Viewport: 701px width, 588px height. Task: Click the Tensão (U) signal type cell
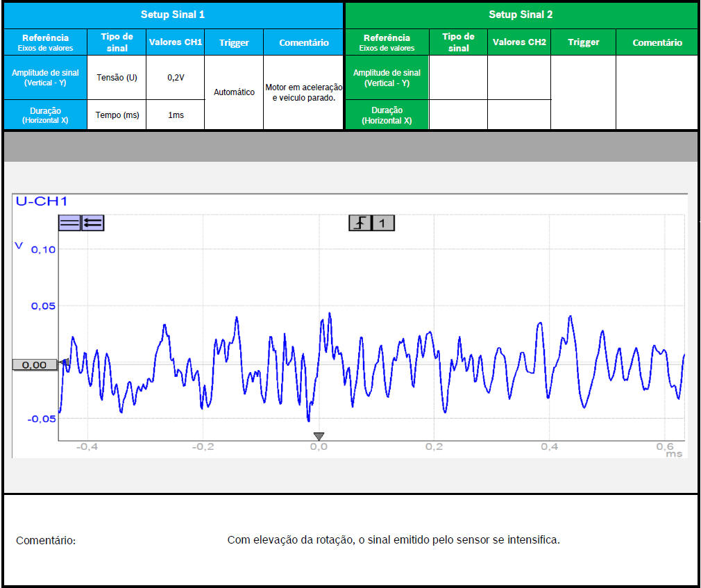(x=117, y=78)
